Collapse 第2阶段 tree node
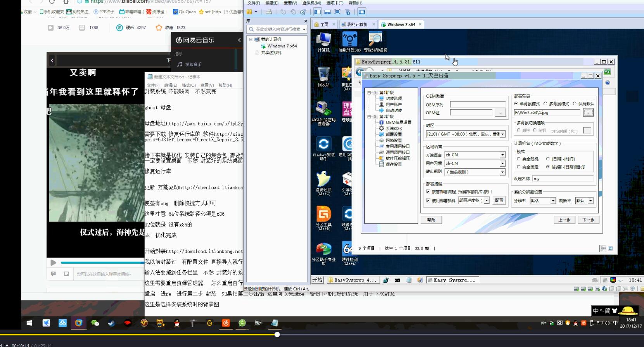Image resolution: width=644 pixels, height=347 pixels. point(369,117)
